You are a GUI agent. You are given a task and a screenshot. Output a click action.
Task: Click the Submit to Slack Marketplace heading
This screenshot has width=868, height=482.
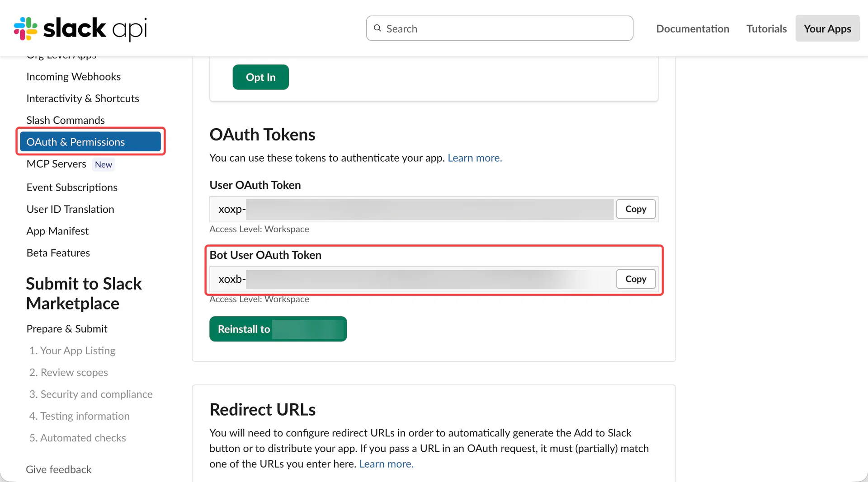[x=84, y=294]
